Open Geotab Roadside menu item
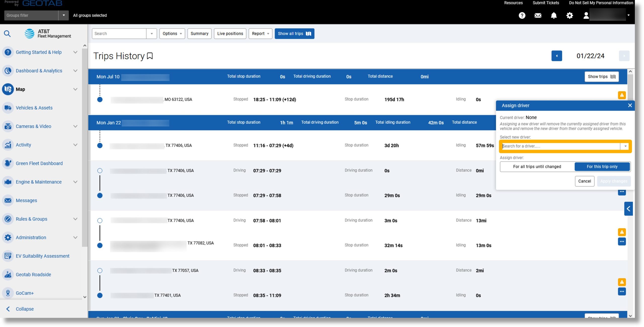 tap(33, 275)
